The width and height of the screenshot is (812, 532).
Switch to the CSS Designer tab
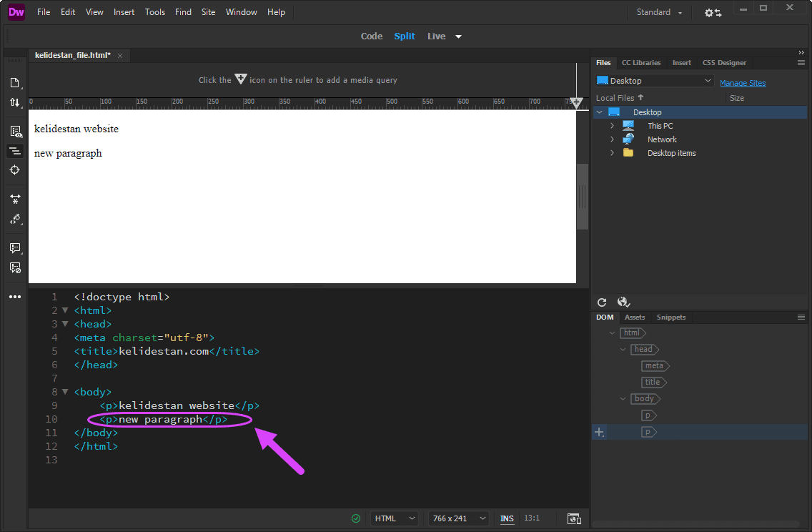(724, 63)
